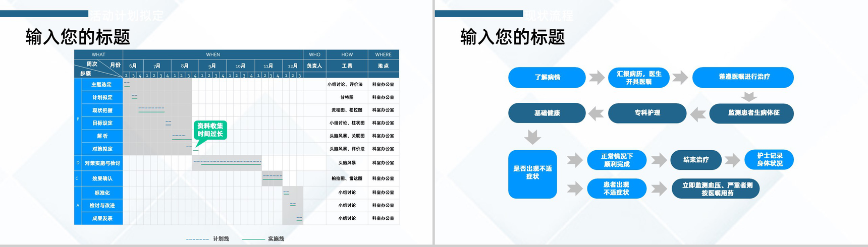
Task: Click the down arrow below 谨遵医嘱进行治疗
Action: 749,96
